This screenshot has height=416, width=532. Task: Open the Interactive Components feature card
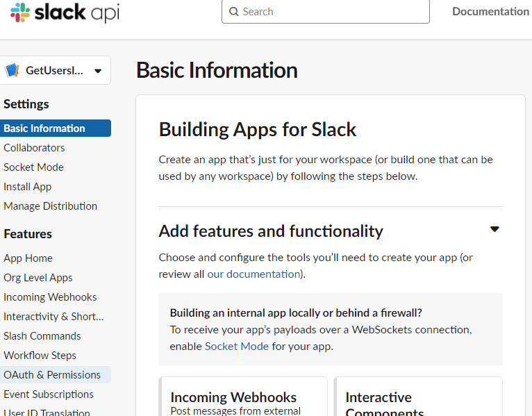(418, 397)
